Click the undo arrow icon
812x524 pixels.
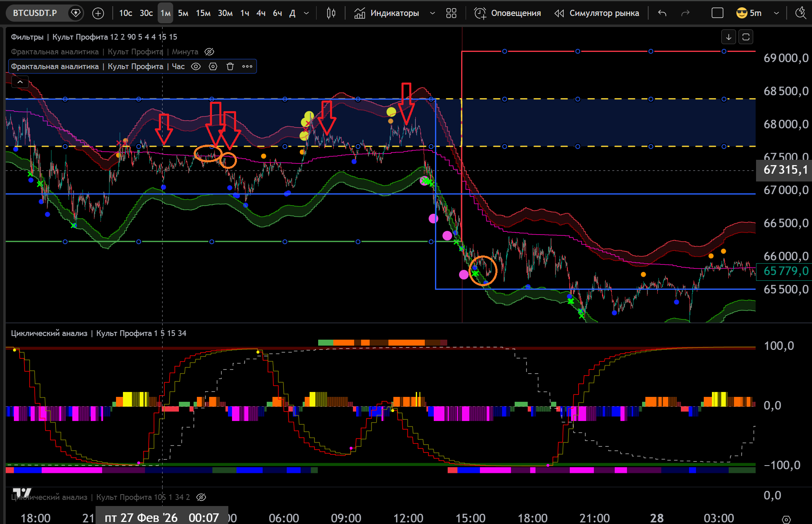tap(662, 13)
